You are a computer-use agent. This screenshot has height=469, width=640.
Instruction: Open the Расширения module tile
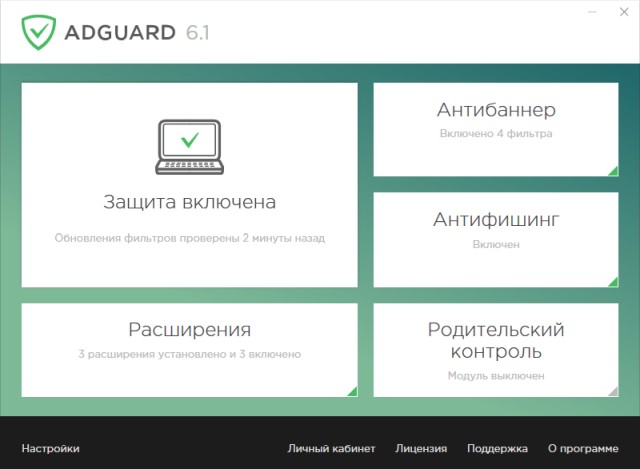[189, 330]
